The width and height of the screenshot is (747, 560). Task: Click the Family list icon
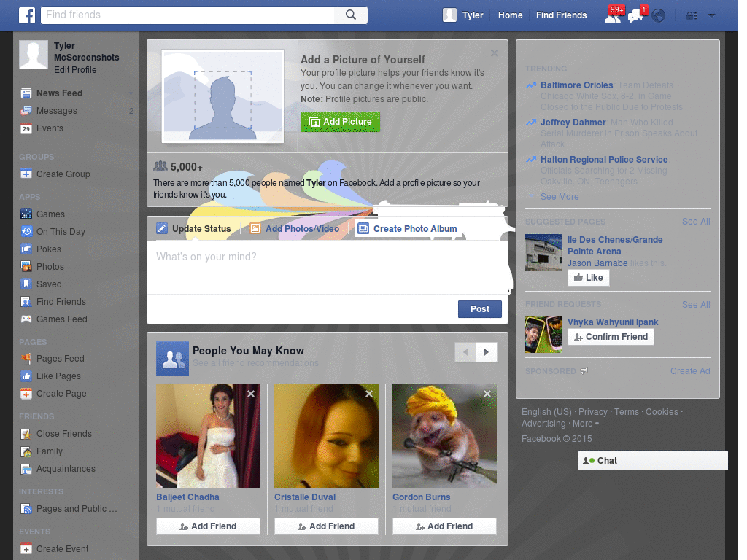(x=26, y=451)
